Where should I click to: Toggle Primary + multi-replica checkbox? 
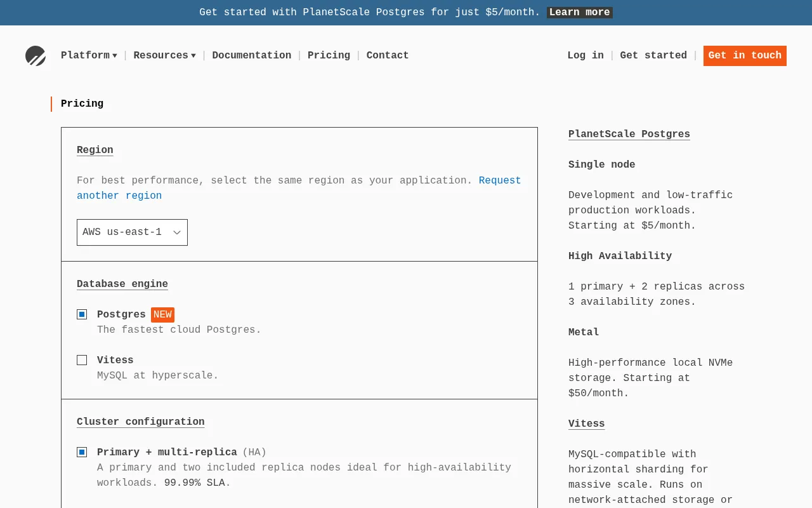(82, 452)
